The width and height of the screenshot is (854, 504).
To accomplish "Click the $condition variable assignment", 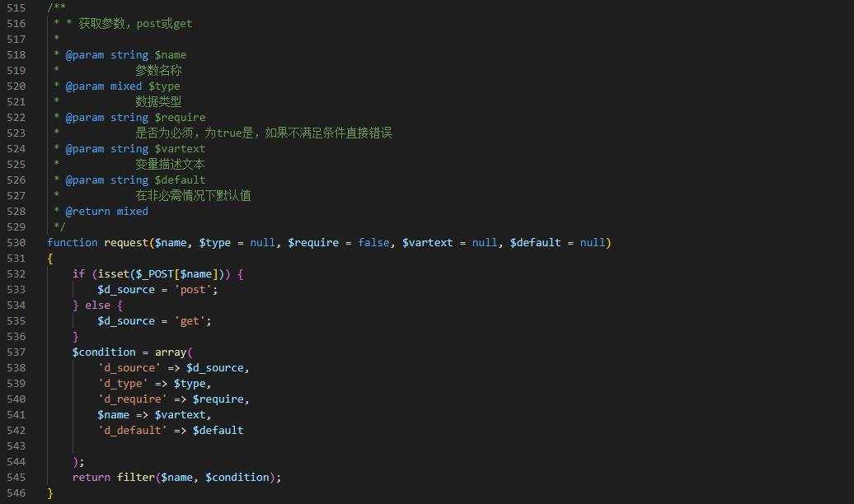I will [x=104, y=352].
